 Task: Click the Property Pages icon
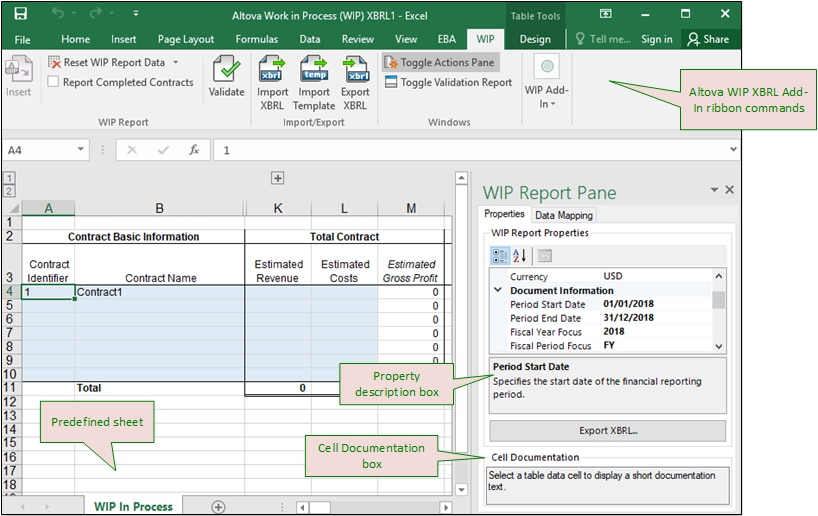(x=545, y=256)
